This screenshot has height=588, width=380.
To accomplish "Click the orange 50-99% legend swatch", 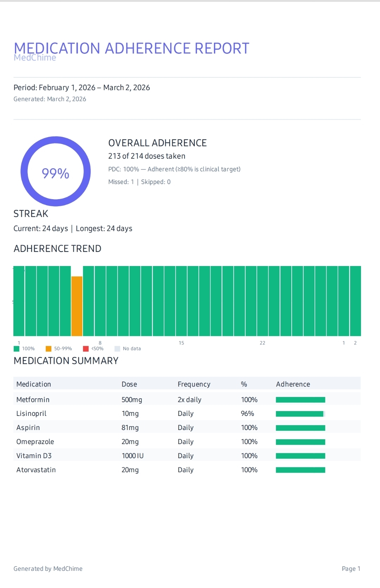I will (x=49, y=349).
